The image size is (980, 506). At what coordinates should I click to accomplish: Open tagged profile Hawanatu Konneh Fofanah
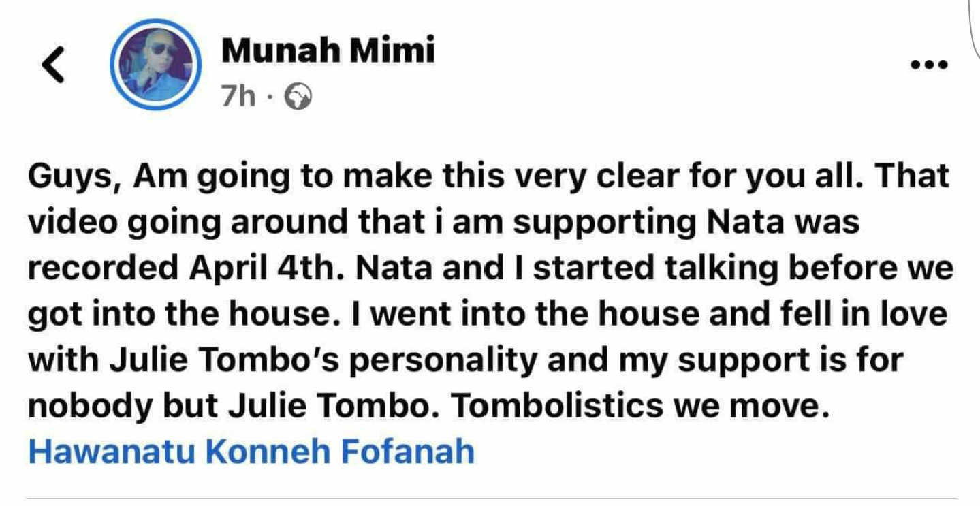pos(251,452)
